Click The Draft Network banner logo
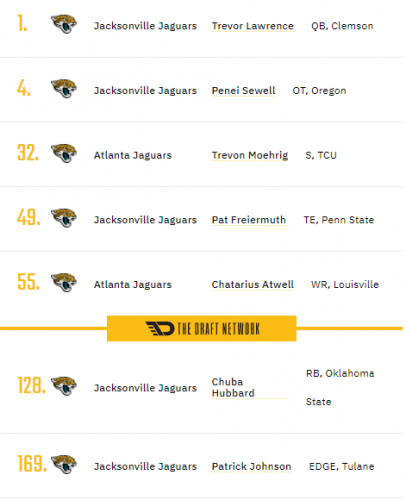 tap(202, 328)
